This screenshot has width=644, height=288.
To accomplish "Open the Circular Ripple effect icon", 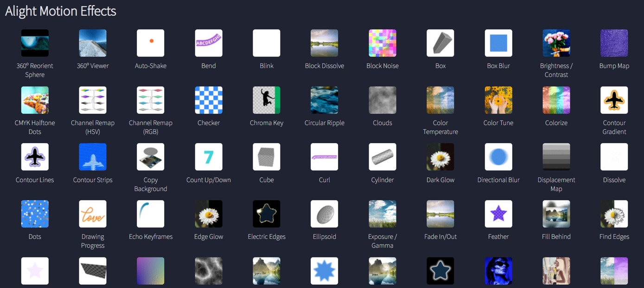I will [x=325, y=100].
